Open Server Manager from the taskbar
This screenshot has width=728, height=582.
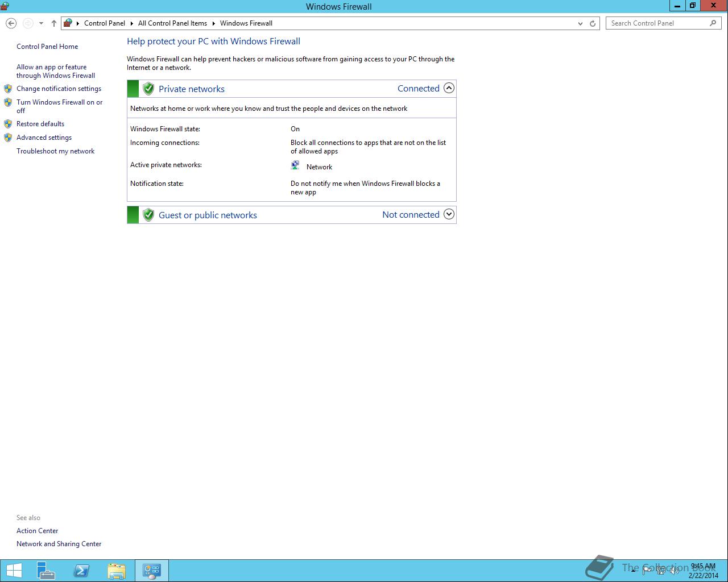pos(46,571)
